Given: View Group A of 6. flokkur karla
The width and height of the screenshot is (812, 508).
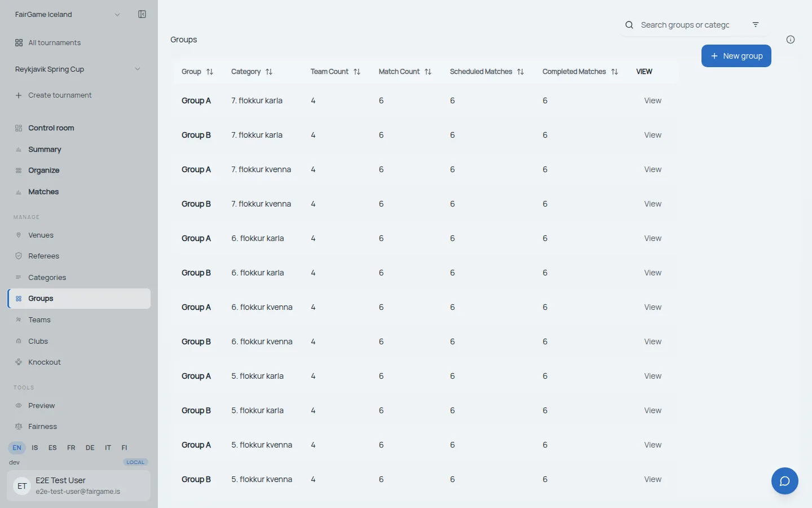Looking at the screenshot, I should 652,238.
